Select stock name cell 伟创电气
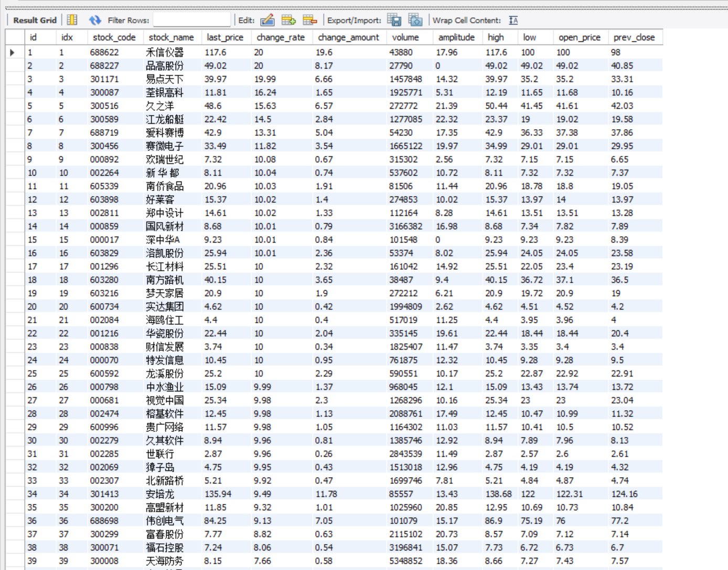Image resolution: width=728 pixels, height=570 pixels. (173, 521)
